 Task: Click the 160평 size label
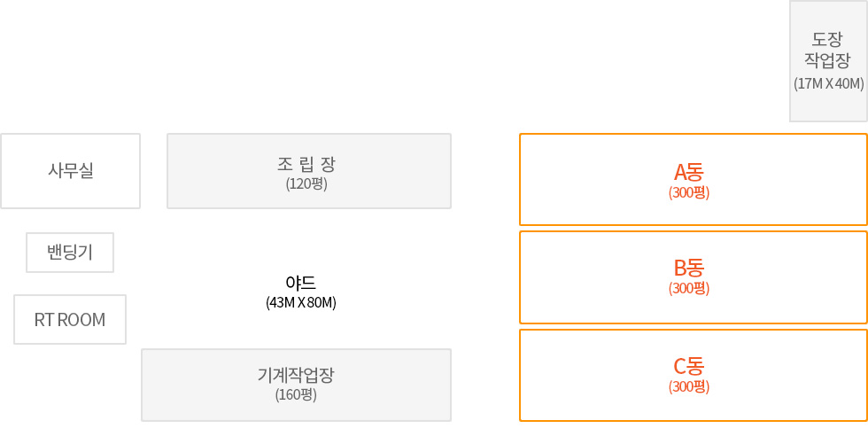pos(296,394)
